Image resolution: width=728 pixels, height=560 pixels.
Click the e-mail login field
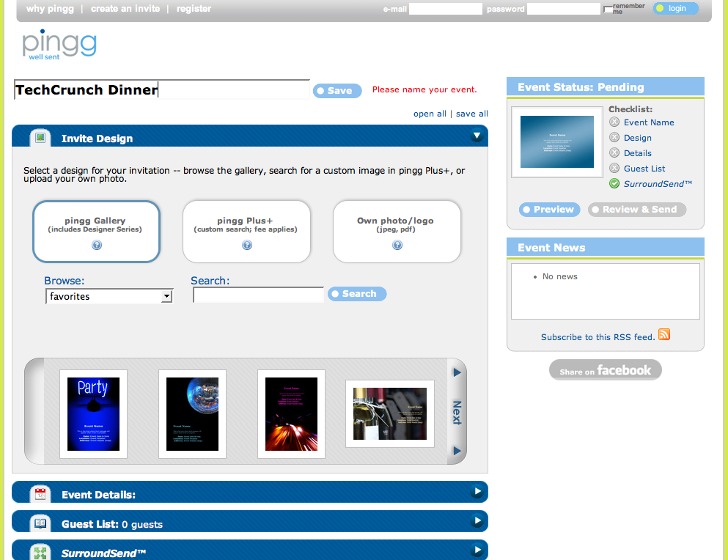tap(445, 9)
